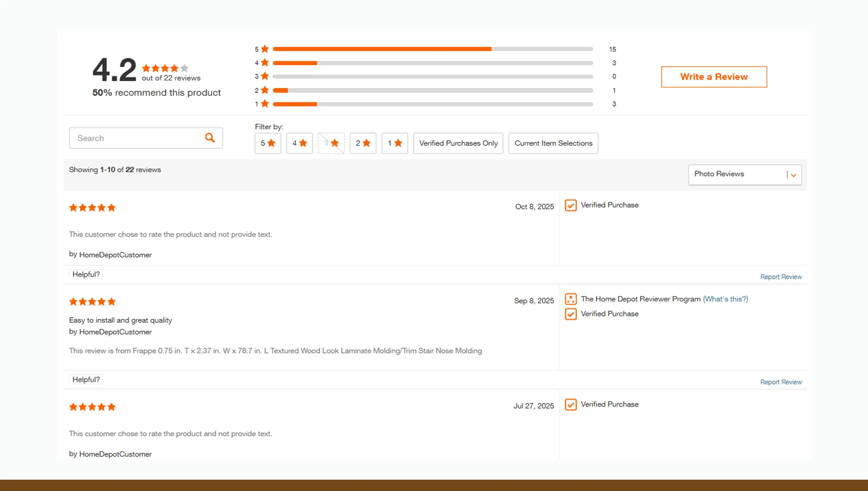Select the 2-star filter icon
The width and height of the screenshot is (868, 491).
click(363, 143)
